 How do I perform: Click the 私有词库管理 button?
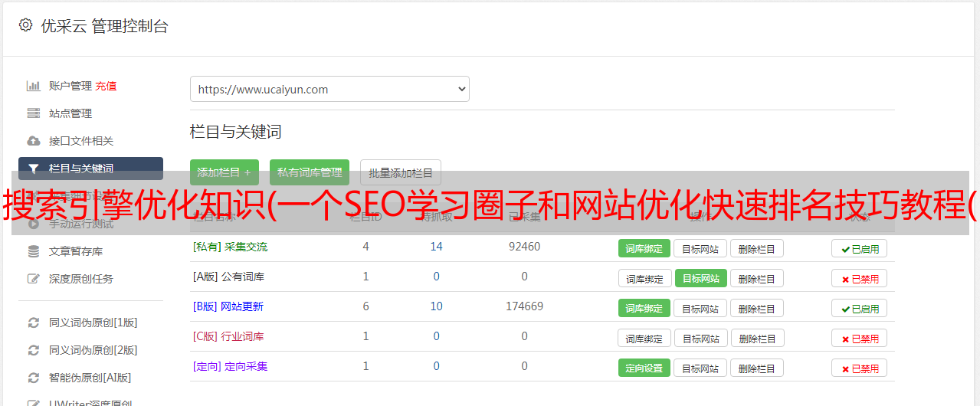coord(309,172)
